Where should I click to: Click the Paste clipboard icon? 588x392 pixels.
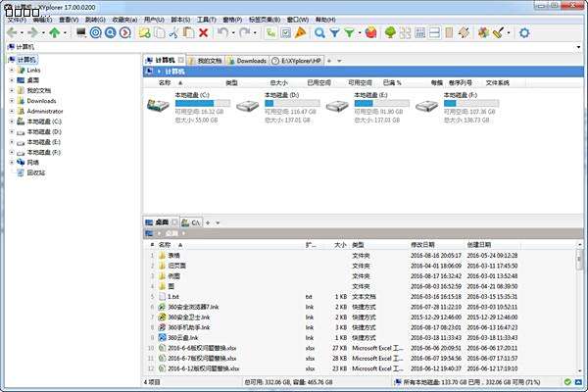pyautogui.click(x=188, y=33)
